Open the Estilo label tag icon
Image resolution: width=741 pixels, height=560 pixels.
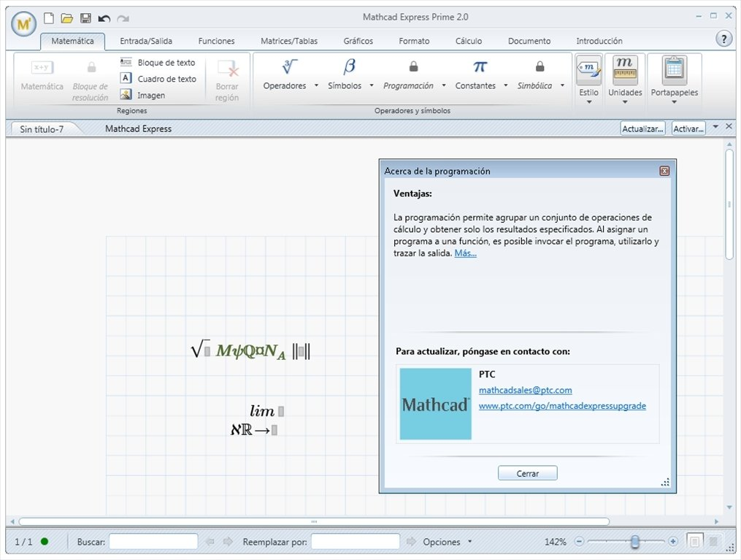pos(589,70)
